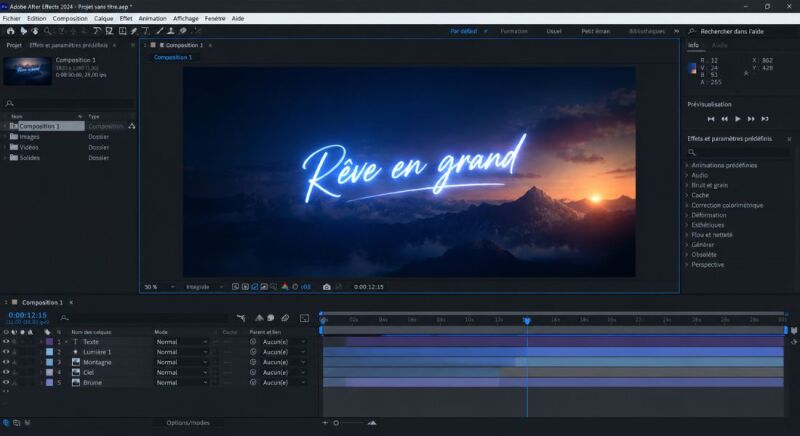The width and height of the screenshot is (800, 436).
Task: Switch to the Formation workspace
Action: (x=514, y=31)
